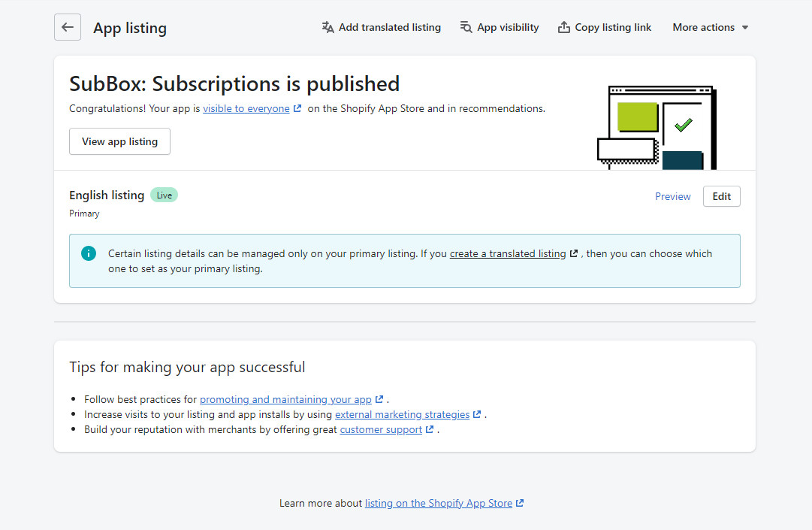Click the Primary label under English listing
The image size is (812, 530).
tap(84, 214)
